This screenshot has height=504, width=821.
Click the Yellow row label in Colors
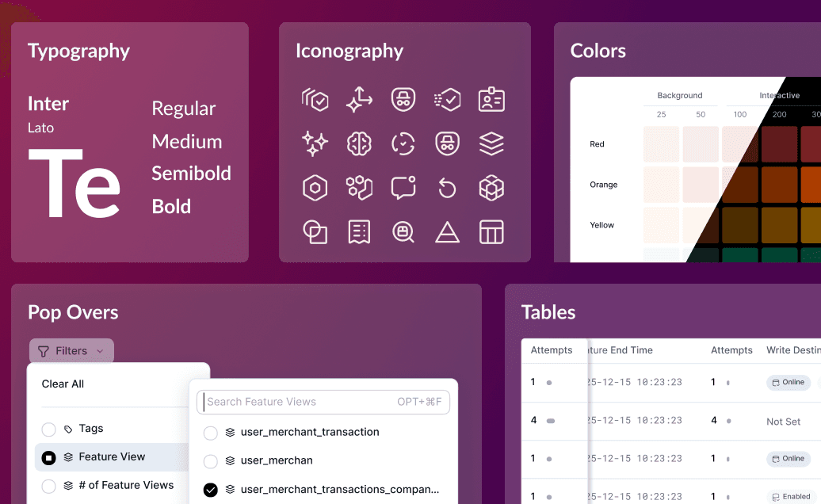(601, 225)
